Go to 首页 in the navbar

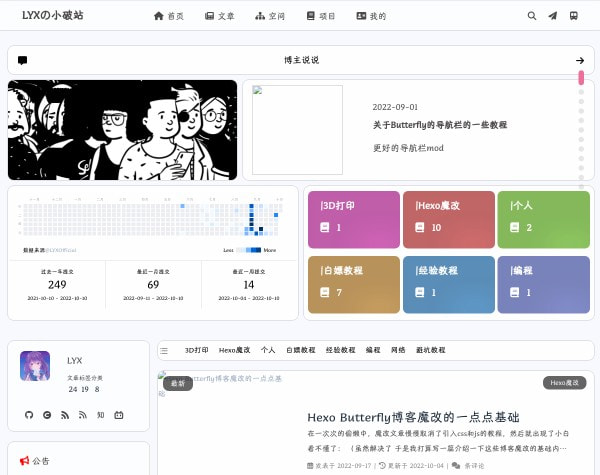169,16
